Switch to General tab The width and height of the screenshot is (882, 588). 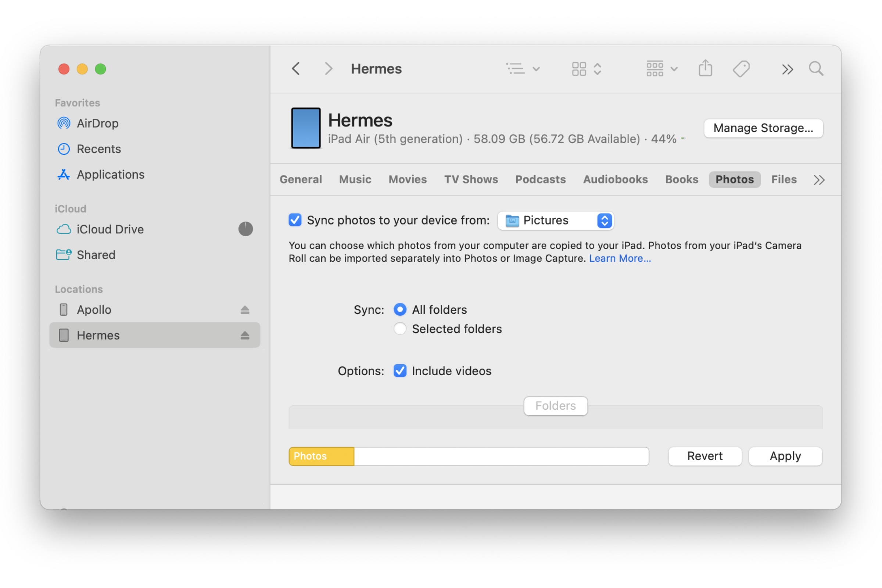coord(301,179)
